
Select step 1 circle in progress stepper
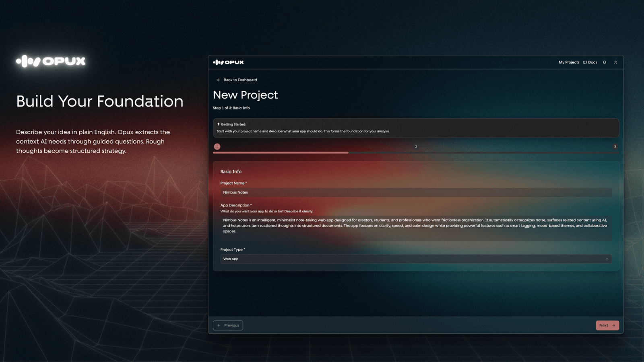217,146
